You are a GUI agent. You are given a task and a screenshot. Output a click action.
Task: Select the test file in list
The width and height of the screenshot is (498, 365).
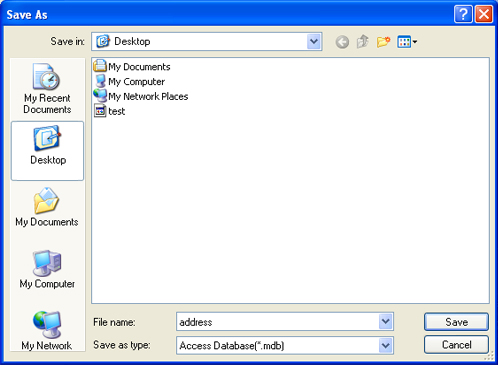coord(110,111)
